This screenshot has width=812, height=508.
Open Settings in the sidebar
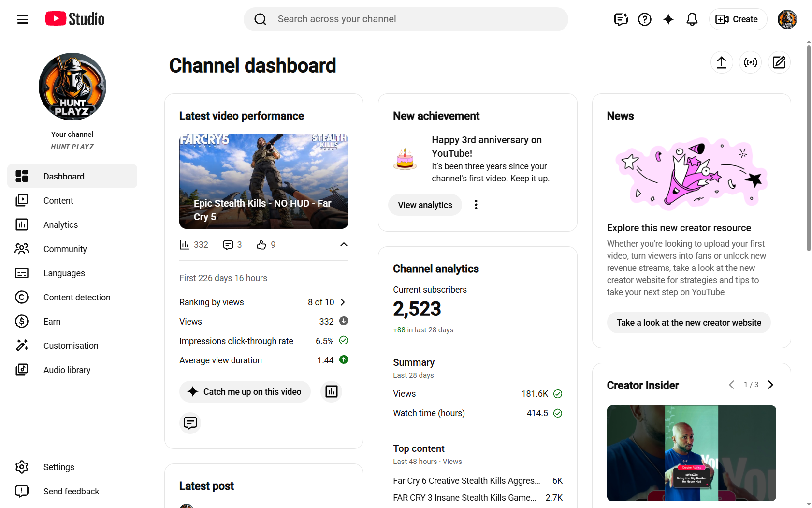72,467
